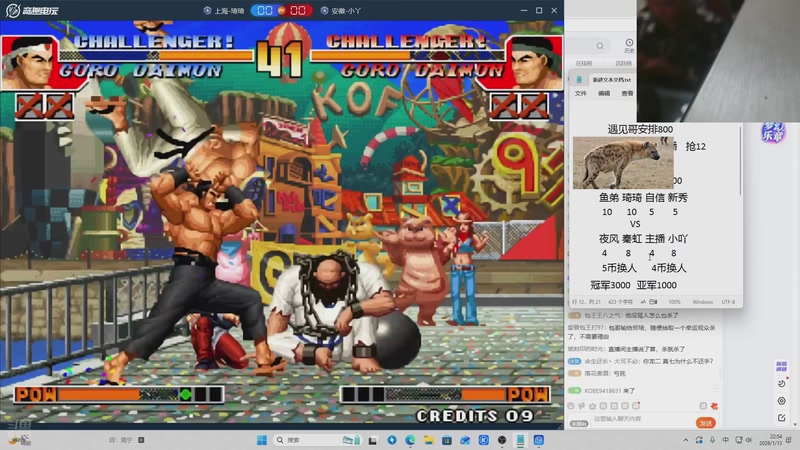This screenshot has width=800, height=450.
Task: Click the text 冠军3000 in Notepad
Action: click(610, 285)
